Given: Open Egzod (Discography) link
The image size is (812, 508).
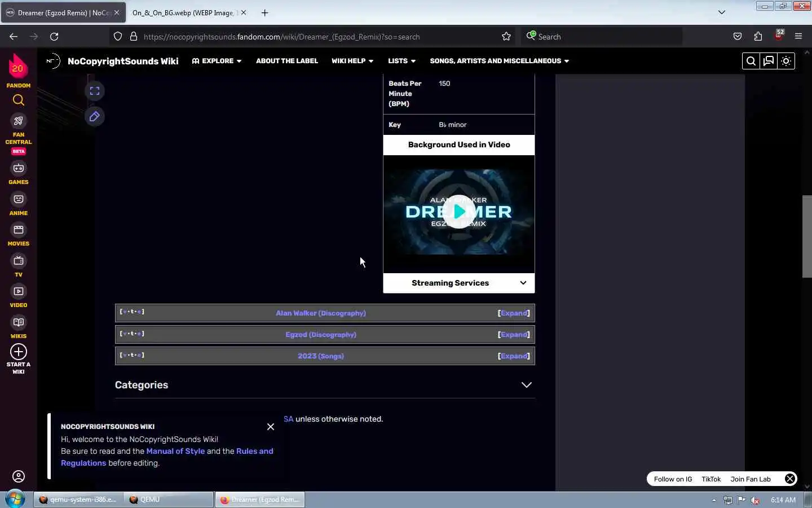Looking at the screenshot, I should (x=321, y=335).
